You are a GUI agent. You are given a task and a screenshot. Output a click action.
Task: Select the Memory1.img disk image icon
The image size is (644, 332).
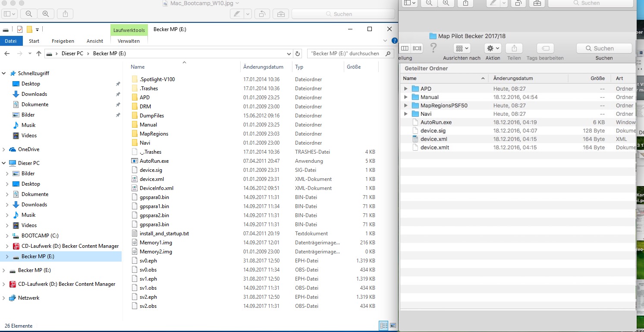click(135, 242)
